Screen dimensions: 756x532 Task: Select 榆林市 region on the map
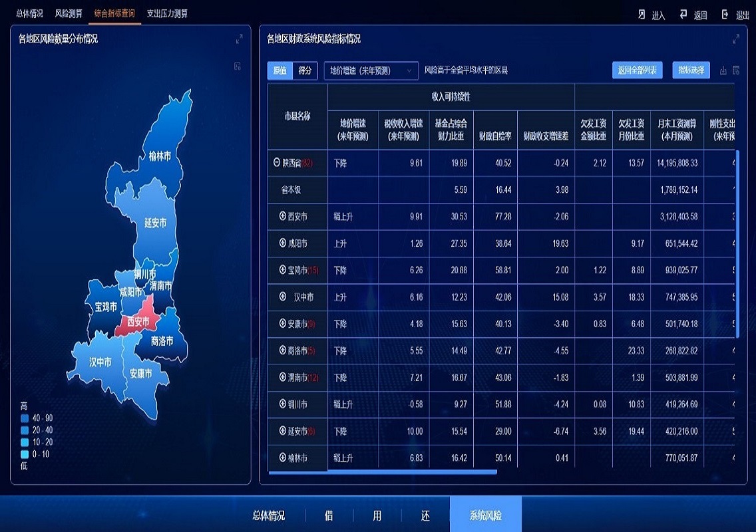[160, 156]
